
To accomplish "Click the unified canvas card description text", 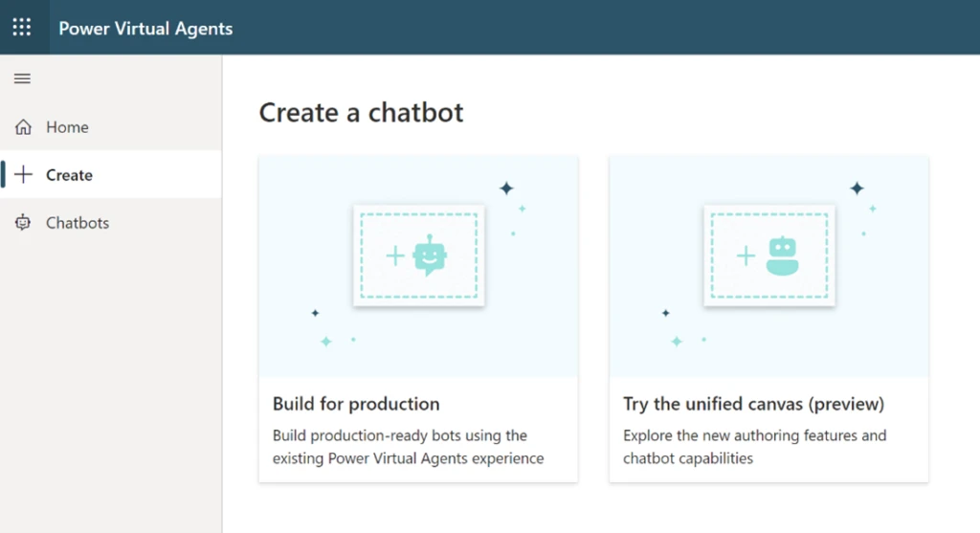I will click(x=754, y=447).
